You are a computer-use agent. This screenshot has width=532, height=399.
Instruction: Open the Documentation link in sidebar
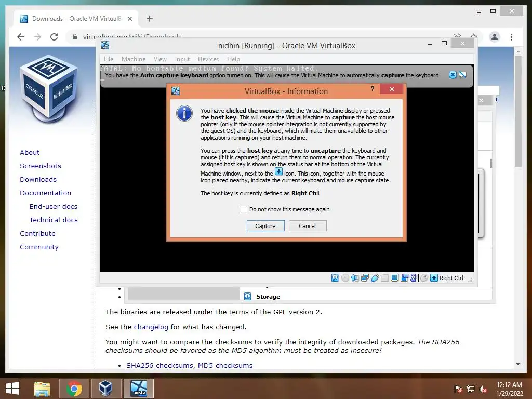tap(46, 193)
